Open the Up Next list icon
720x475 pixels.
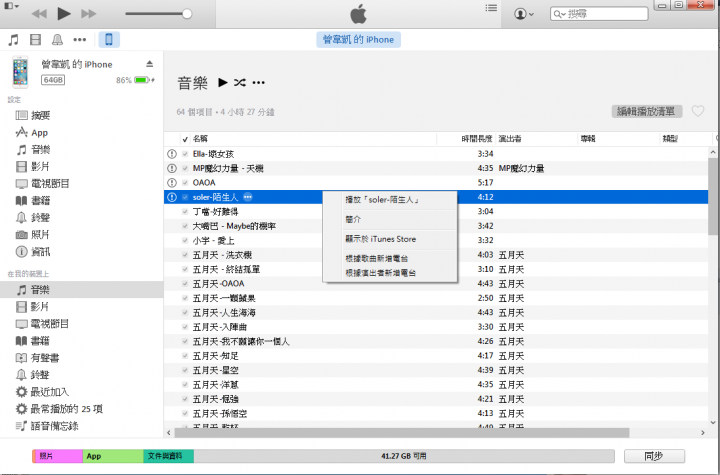(491, 8)
